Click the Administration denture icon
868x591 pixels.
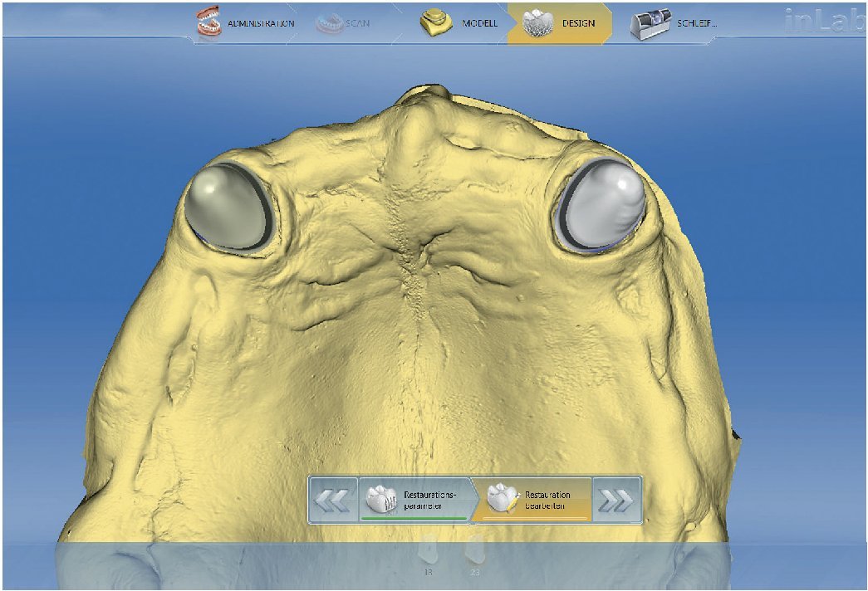[x=211, y=23]
